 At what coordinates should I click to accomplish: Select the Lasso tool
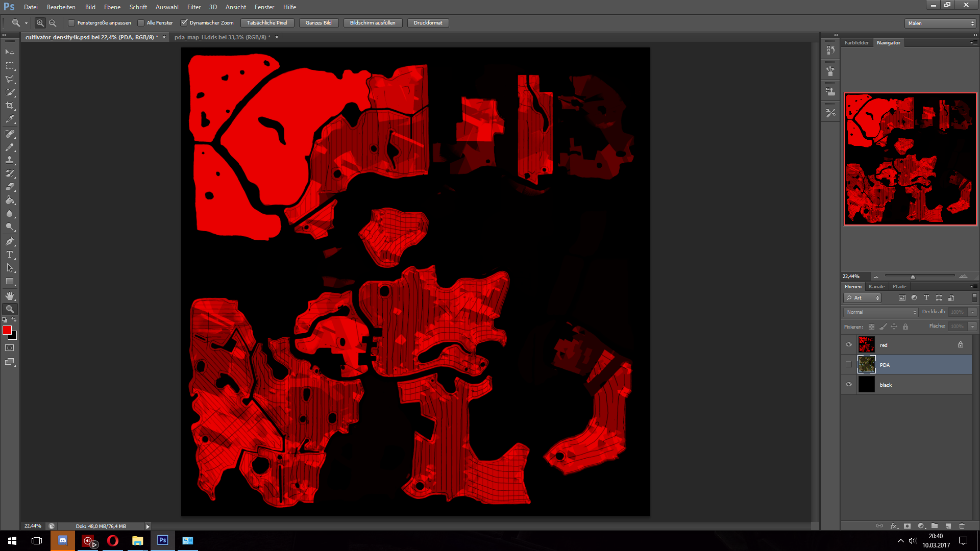pyautogui.click(x=10, y=79)
